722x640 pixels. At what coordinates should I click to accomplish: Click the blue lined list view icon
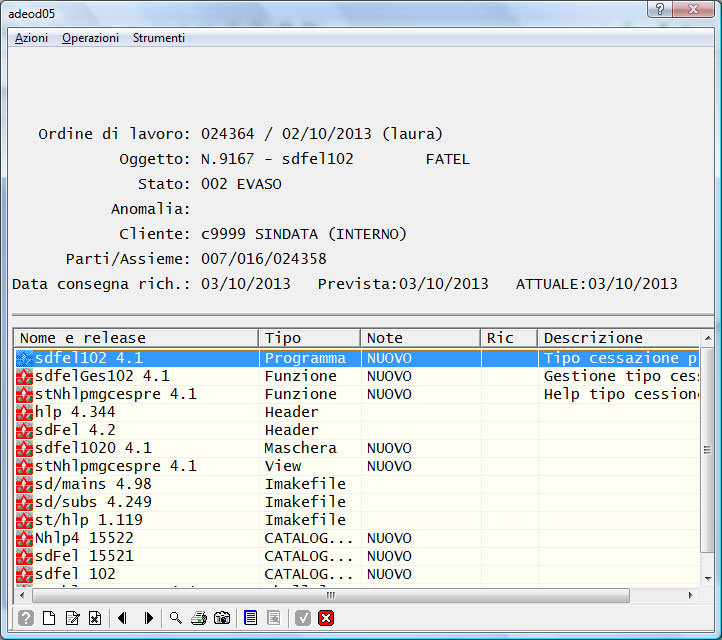[250, 618]
